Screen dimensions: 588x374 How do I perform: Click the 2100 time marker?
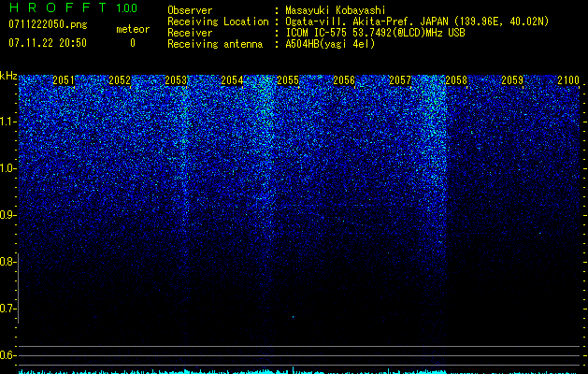pos(568,80)
